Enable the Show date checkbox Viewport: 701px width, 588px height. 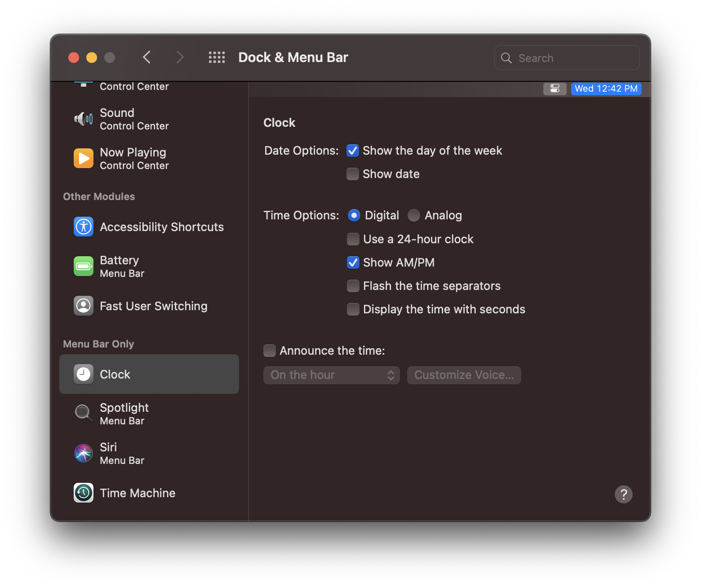coord(353,174)
